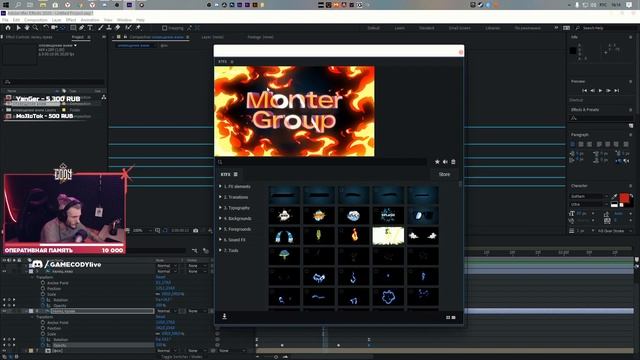Click the download arrow icon at panel bottom
This screenshot has width=640, height=360.
[x=224, y=316]
